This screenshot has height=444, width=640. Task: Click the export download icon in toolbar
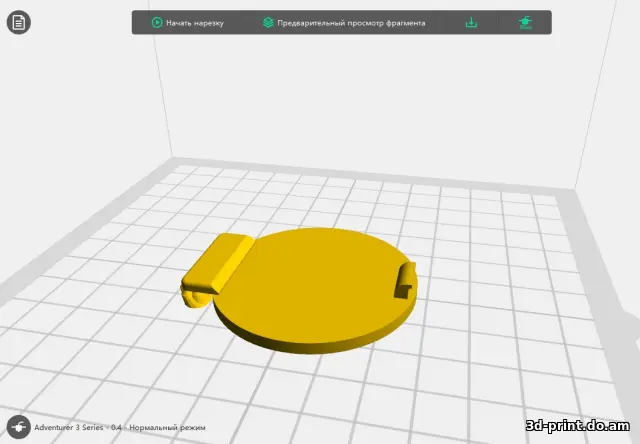pyautogui.click(x=471, y=22)
